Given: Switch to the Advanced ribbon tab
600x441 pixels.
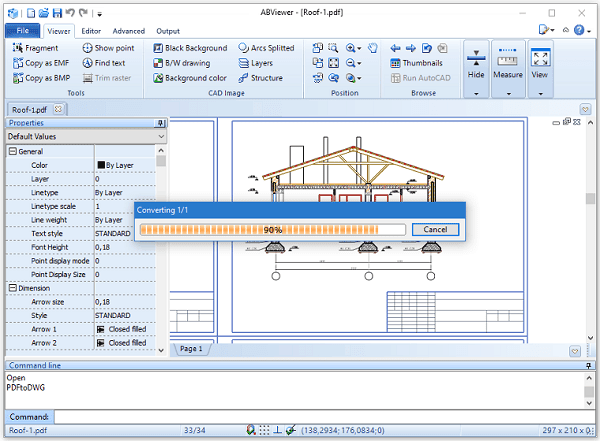Looking at the screenshot, I should click(129, 31).
